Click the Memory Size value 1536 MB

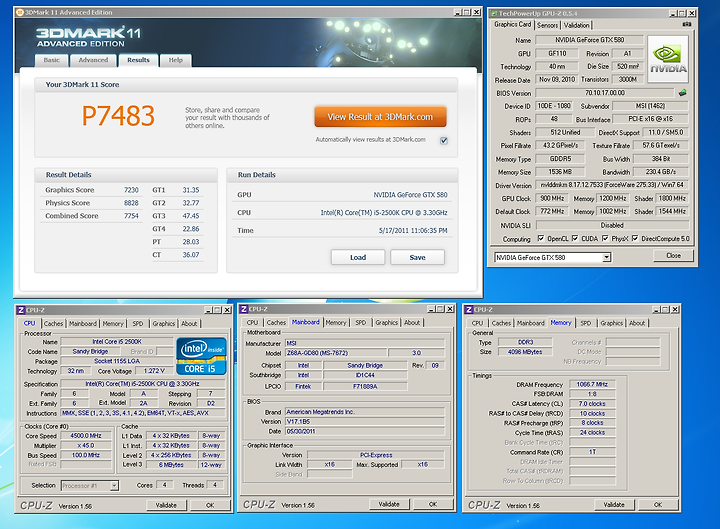[560, 172]
